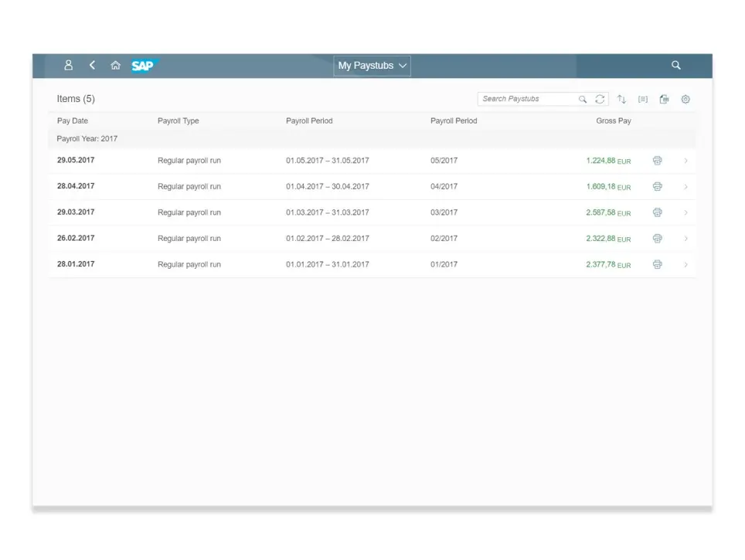Click payroll period 03/2017 cell
Viewport: 745px width, 560px height.
tap(444, 212)
